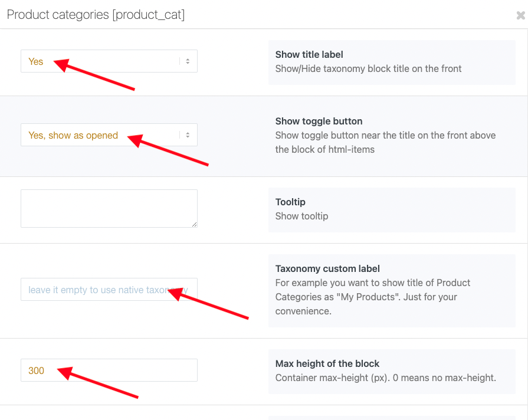Screen dimensions: 528x420
Task: Click the Max height field containing 300
Action: pyautogui.click(x=109, y=370)
